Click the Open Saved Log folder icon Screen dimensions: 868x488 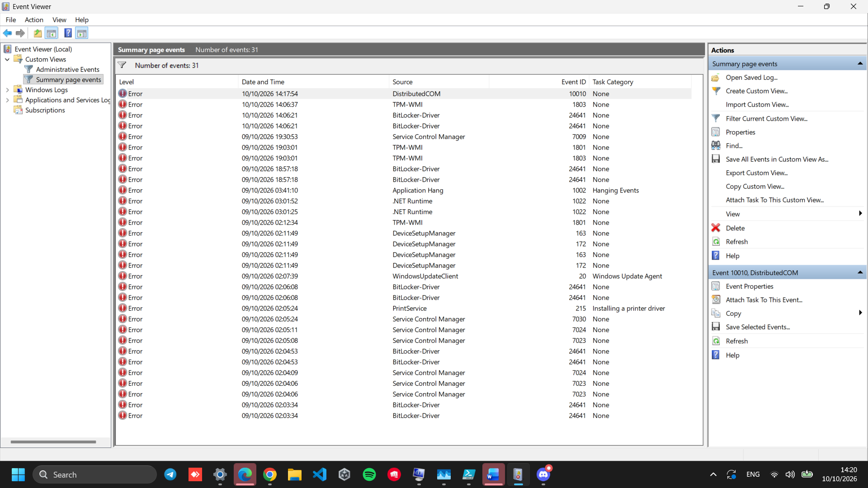716,78
